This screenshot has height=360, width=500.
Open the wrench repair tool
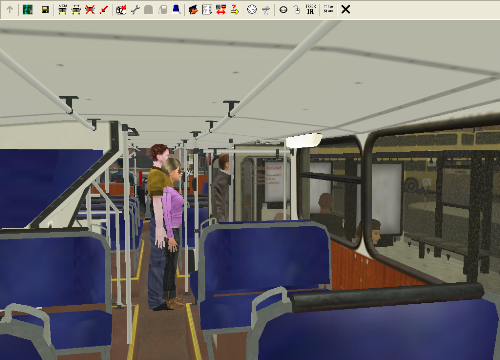coord(135,10)
